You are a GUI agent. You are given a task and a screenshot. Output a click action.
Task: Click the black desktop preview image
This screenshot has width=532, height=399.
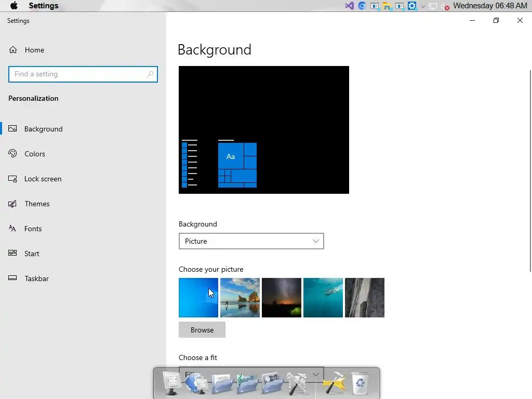tap(263, 129)
